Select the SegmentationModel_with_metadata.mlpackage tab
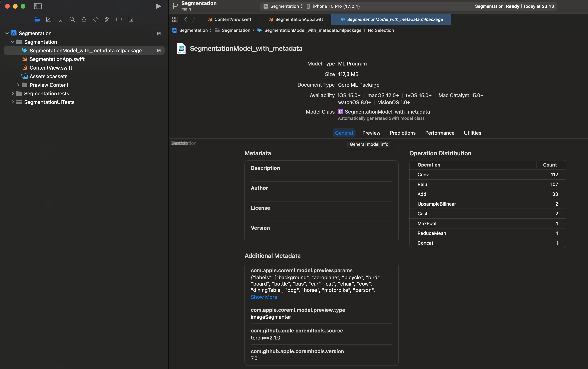This screenshot has height=369, width=588. coord(391,19)
